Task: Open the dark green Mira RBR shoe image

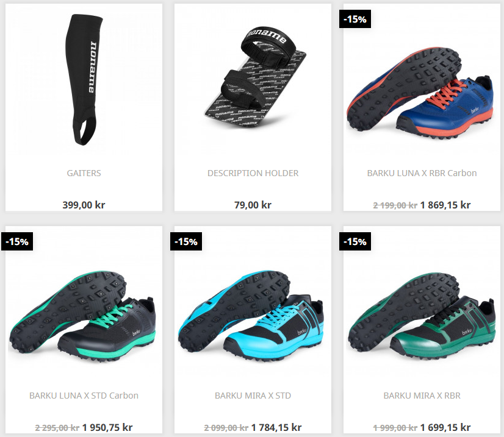Action: 420,316
